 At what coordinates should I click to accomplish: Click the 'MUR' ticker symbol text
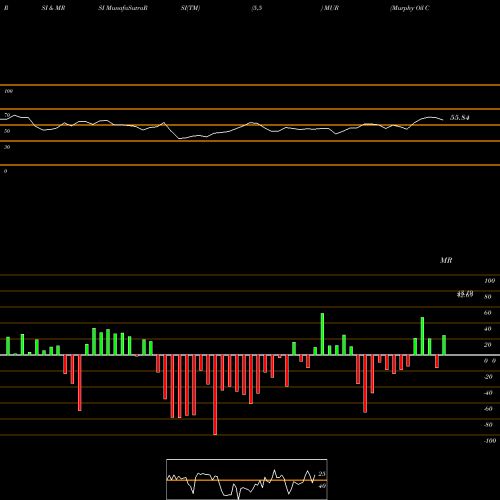331,8
